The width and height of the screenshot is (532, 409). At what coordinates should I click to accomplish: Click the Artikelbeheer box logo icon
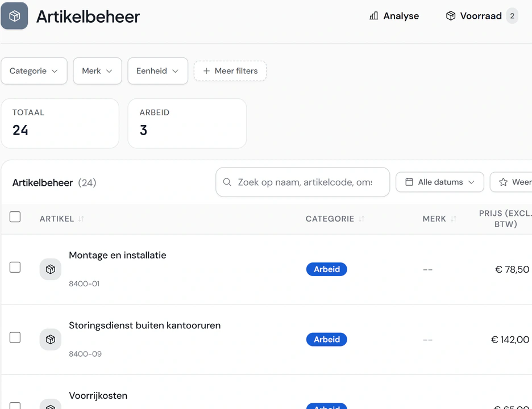click(14, 16)
